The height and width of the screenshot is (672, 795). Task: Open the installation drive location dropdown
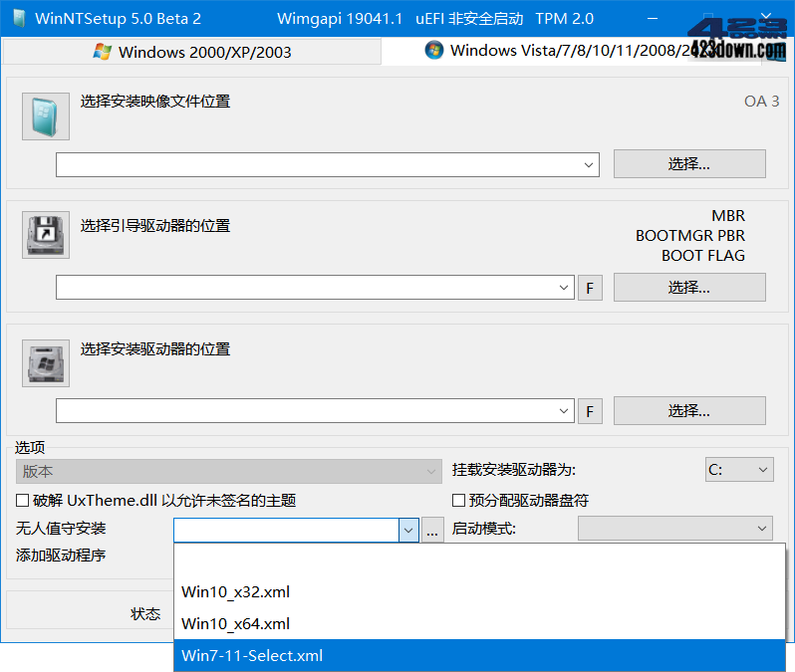point(563,410)
